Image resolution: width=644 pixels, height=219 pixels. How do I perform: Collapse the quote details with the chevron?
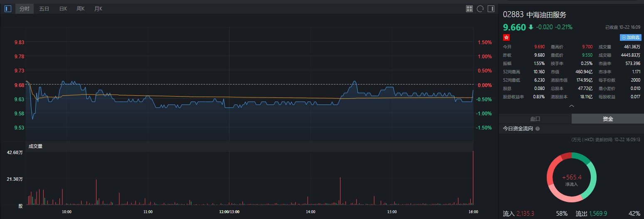571,106
